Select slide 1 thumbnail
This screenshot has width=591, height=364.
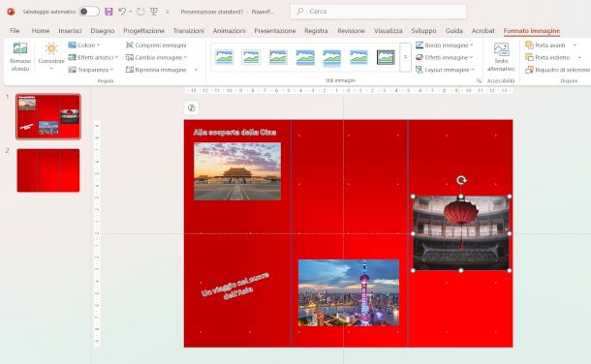click(x=48, y=117)
